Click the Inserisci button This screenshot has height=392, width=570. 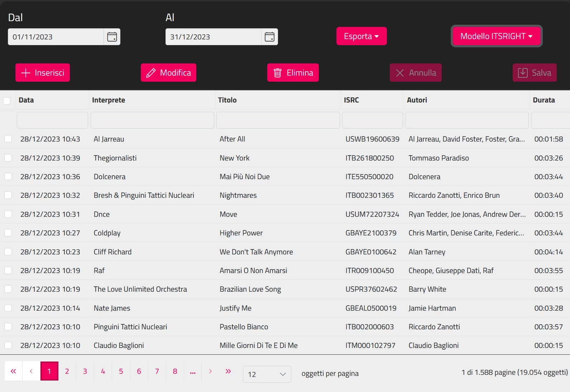coord(43,73)
